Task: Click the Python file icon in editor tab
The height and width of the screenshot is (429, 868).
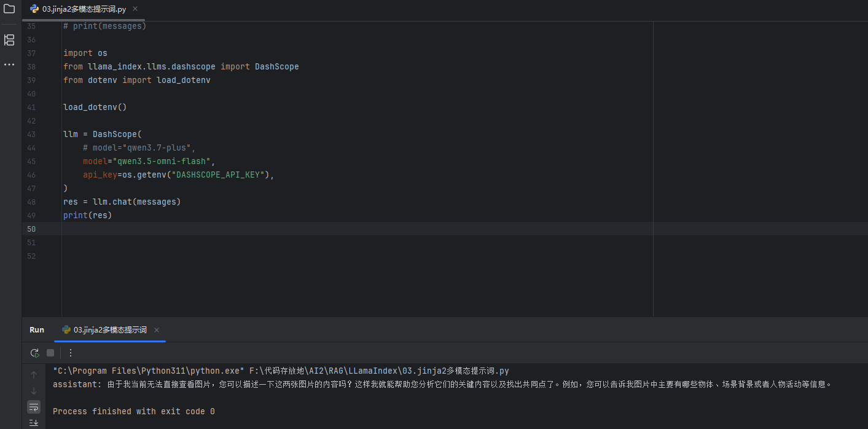Action: (34, 9)
